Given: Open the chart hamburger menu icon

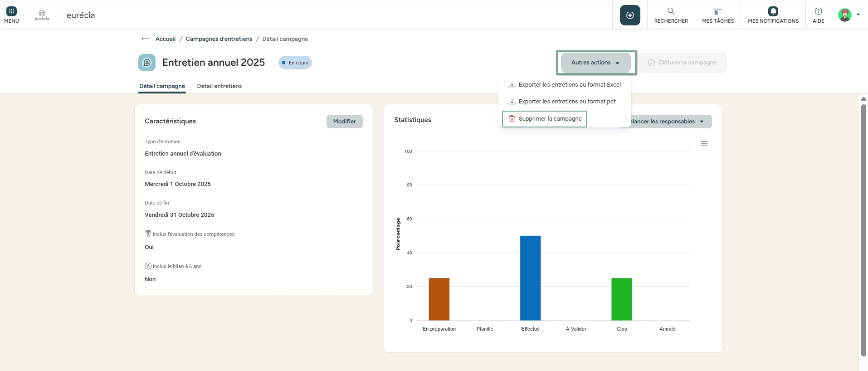Looking at the screenshot, I should 704,143.
